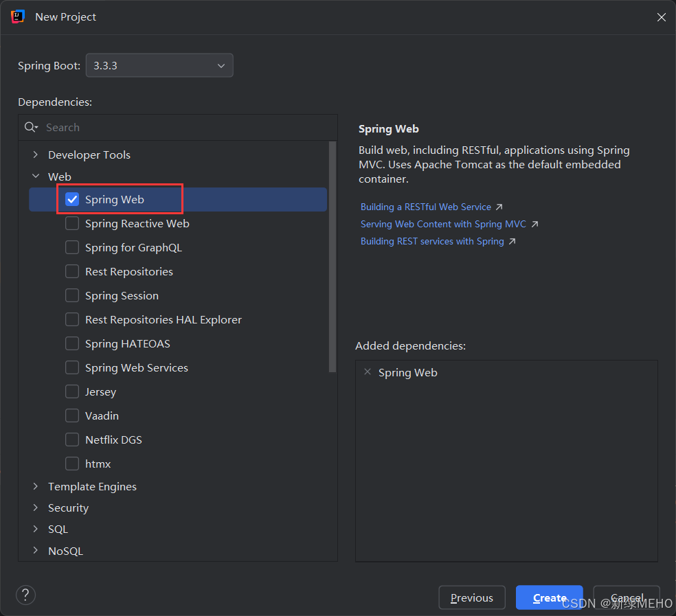Click the Previous button
The height and width of the screenshot is (616, 676).
point(472,597)
